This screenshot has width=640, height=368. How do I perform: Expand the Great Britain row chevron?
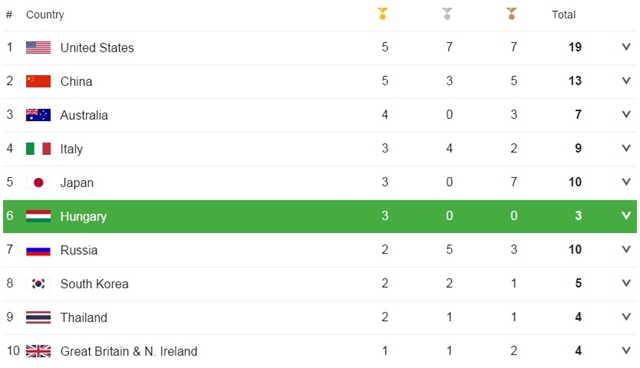(626, 350)
